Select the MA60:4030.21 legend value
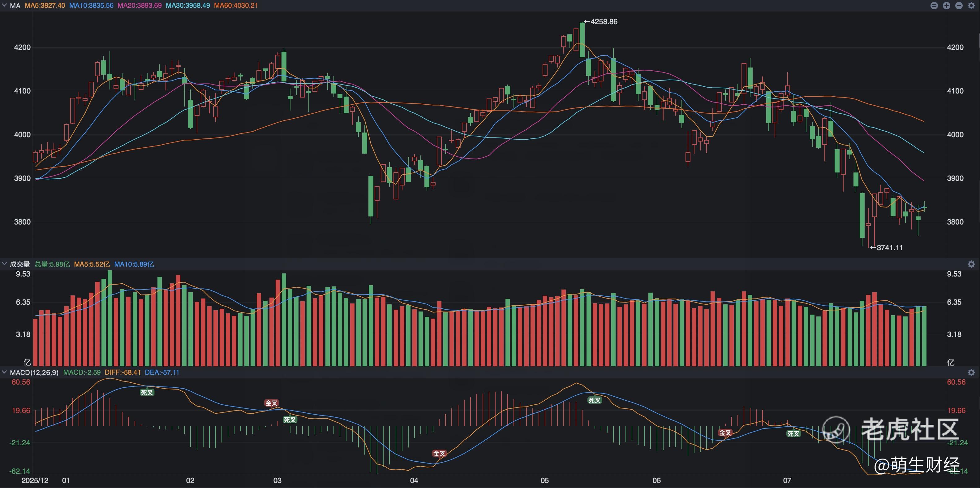980x488 pixels. [236, 6]
